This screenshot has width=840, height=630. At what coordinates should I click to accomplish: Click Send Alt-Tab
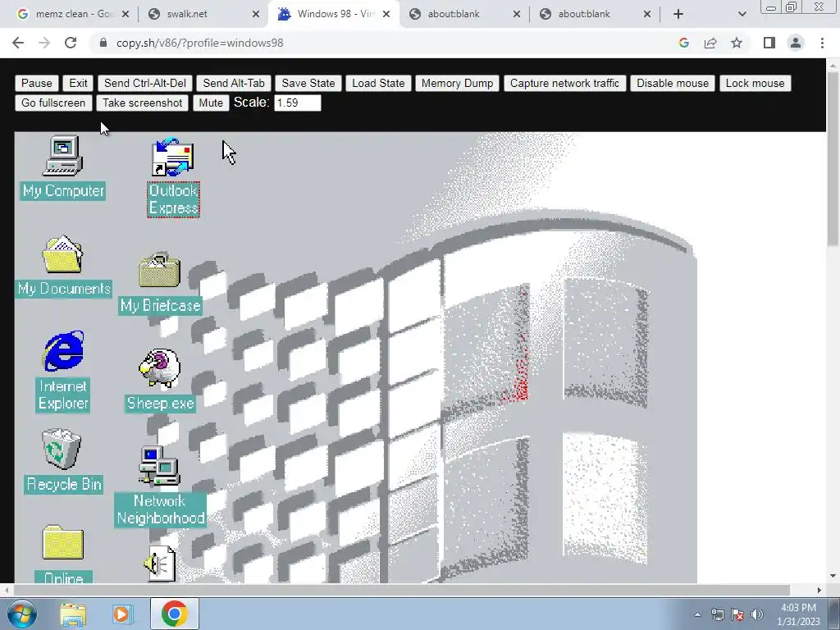(234, 83)
